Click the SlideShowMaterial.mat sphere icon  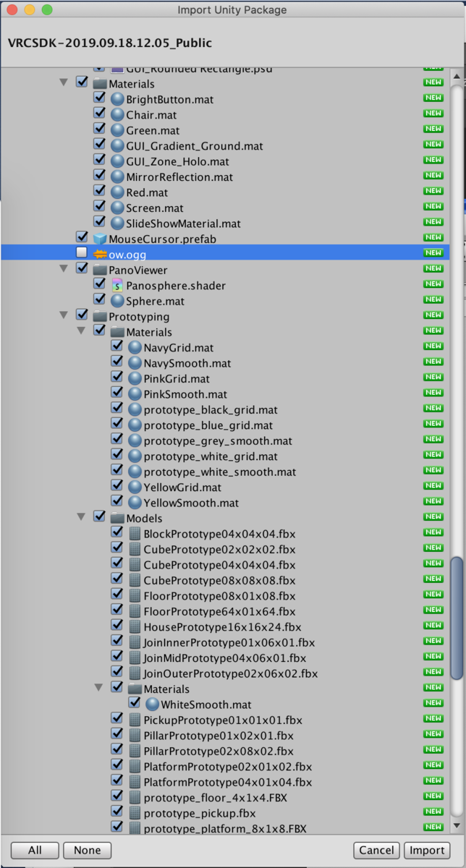coord(117,224)
